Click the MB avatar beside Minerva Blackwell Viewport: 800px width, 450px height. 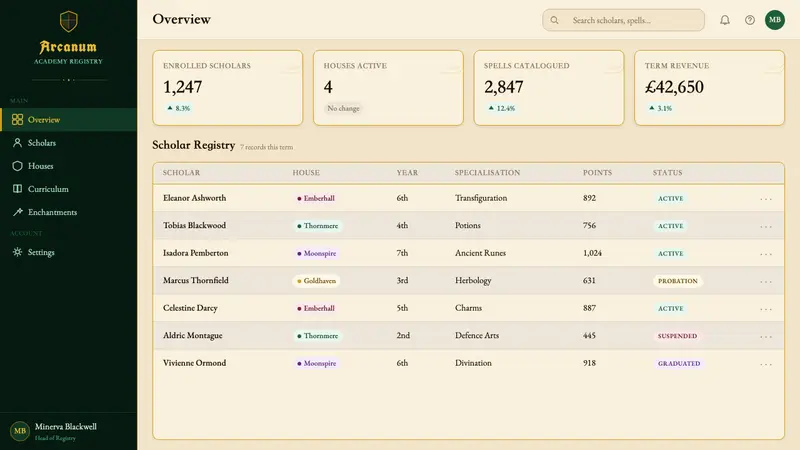[20, 431]
